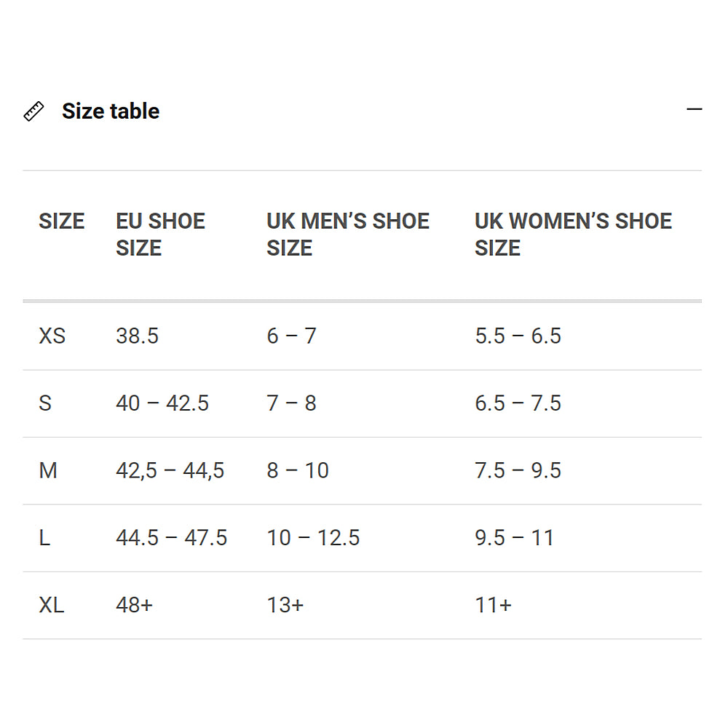Click the Size table heading
Viewport: 728px width, 728px height.
[x=111, y=111]
